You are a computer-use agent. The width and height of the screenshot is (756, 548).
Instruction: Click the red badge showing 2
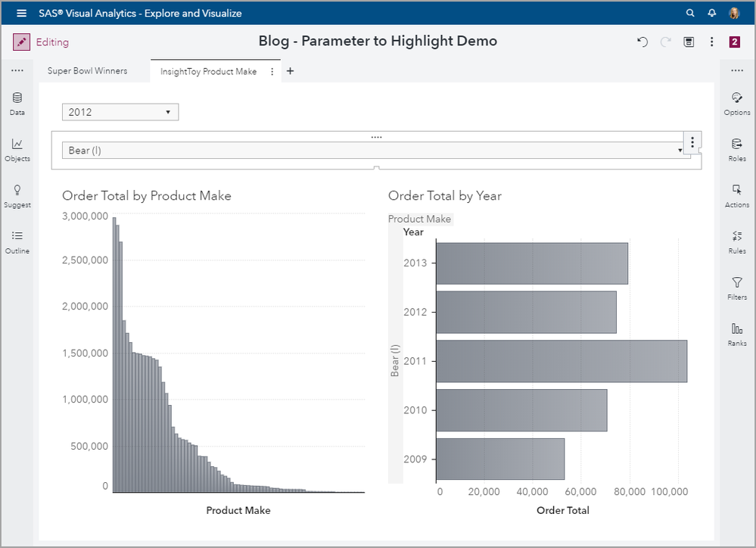click(x=734, y=42)
